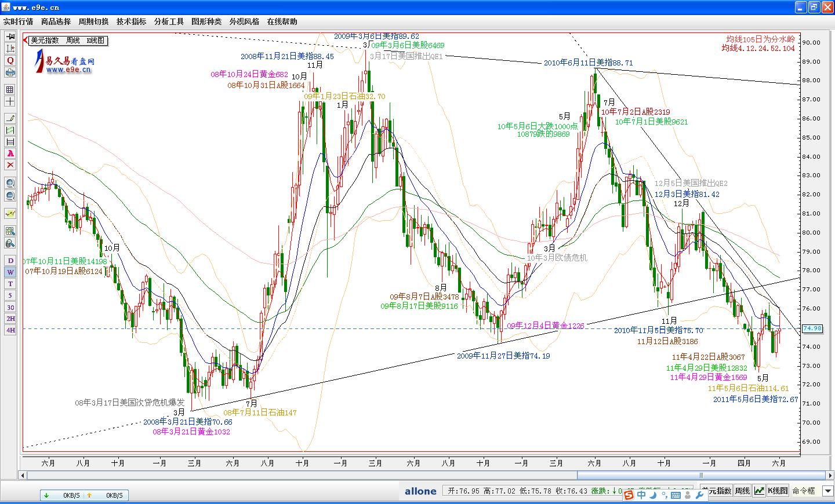This screenshot has height=504, width=835.
Task: Click the moon icon on the input method bar
Action: point(653,495)
